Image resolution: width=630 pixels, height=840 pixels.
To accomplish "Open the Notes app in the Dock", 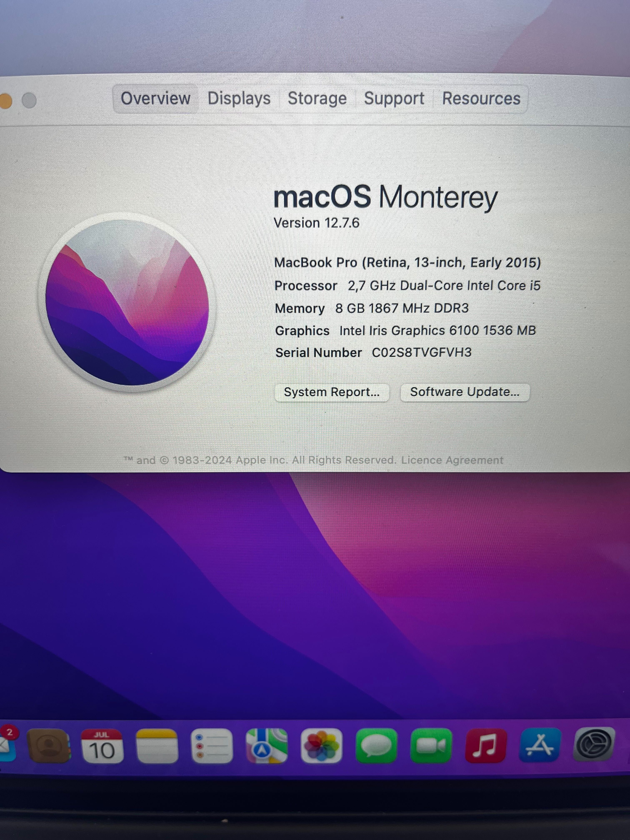I will [157, 746].
